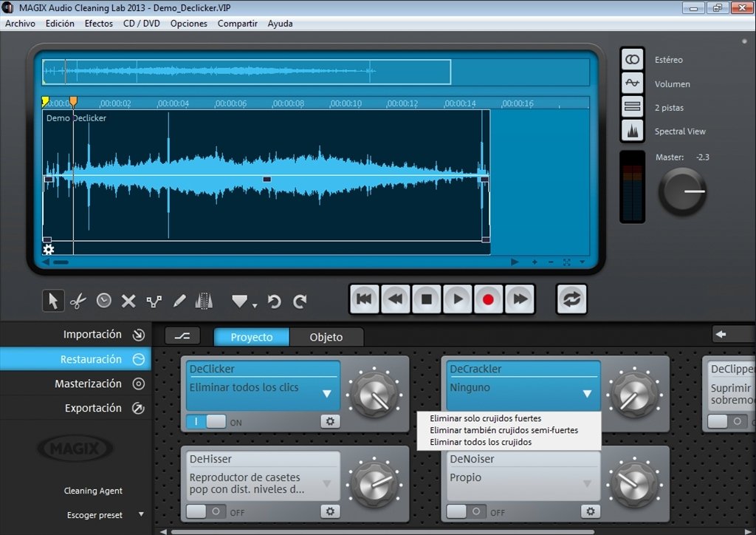Open the Opciones menu

click(x=188, y=24)
